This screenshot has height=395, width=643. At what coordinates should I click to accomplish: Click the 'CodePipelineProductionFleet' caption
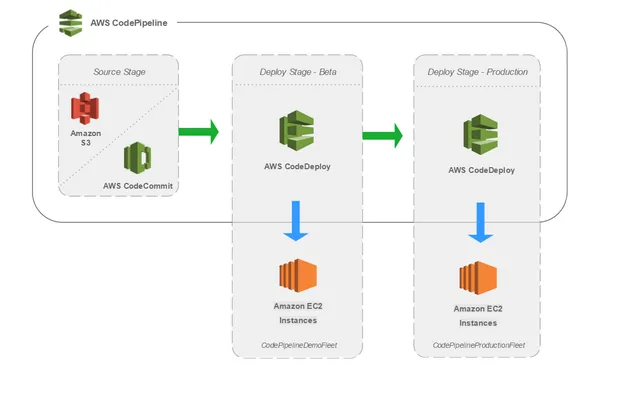click(479, 345)
